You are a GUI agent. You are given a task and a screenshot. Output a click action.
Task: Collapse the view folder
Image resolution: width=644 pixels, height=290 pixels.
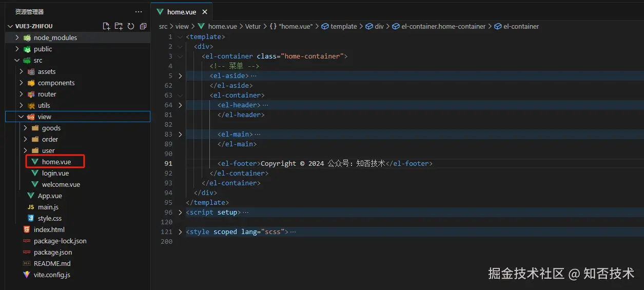[x=21, y=117]
